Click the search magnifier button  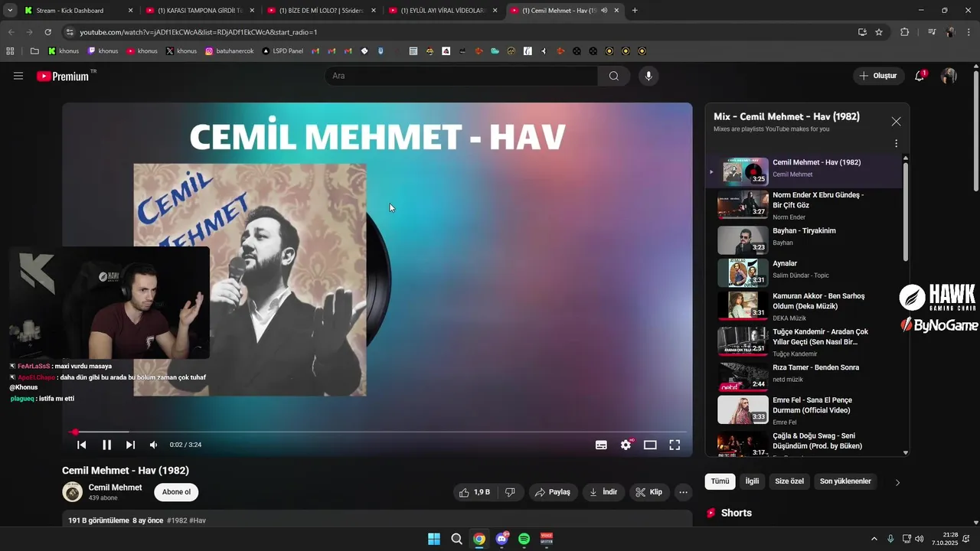[x=614, y=76]
